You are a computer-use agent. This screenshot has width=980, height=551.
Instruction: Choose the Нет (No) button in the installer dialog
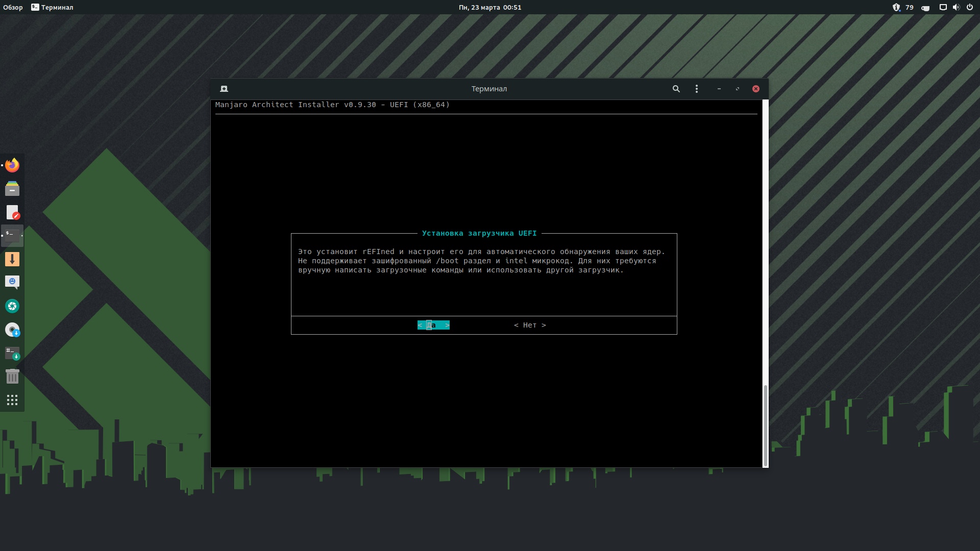[530, 325]
